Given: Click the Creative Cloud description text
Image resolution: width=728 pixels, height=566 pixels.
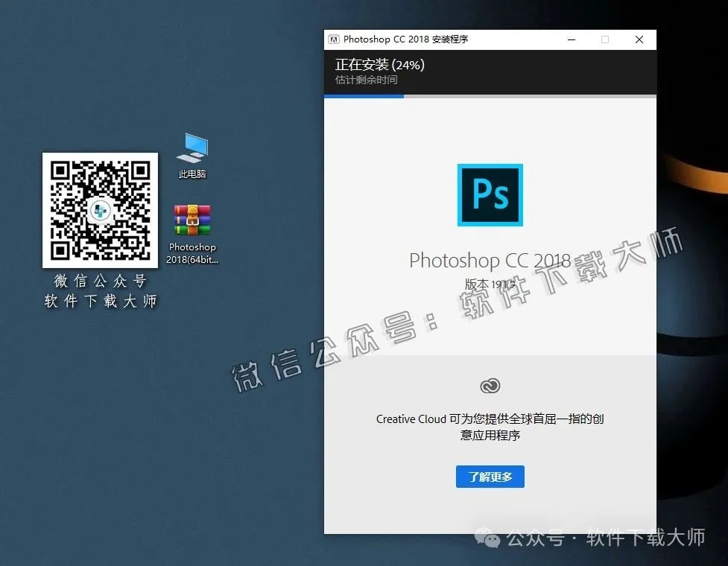Looking at the screenshot, I should pos(490,427).
